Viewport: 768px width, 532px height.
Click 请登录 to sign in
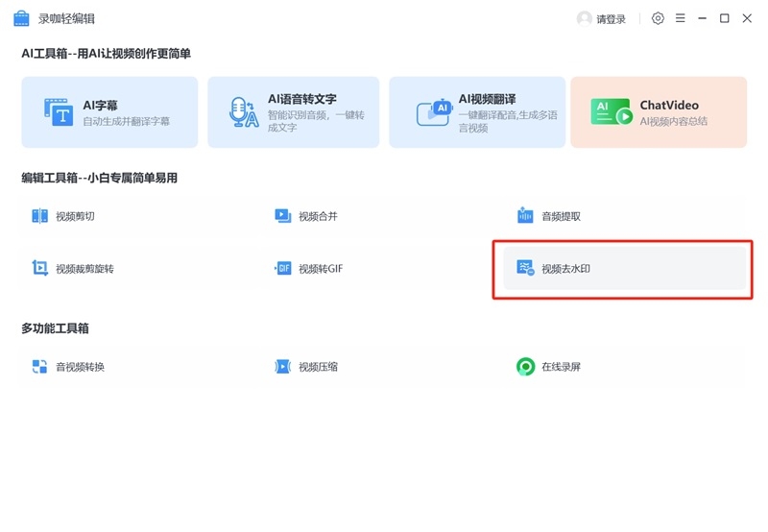tap(611, 19)
